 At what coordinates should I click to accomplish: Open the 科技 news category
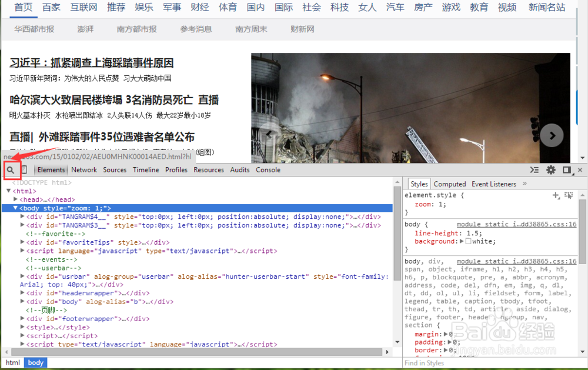339,8
